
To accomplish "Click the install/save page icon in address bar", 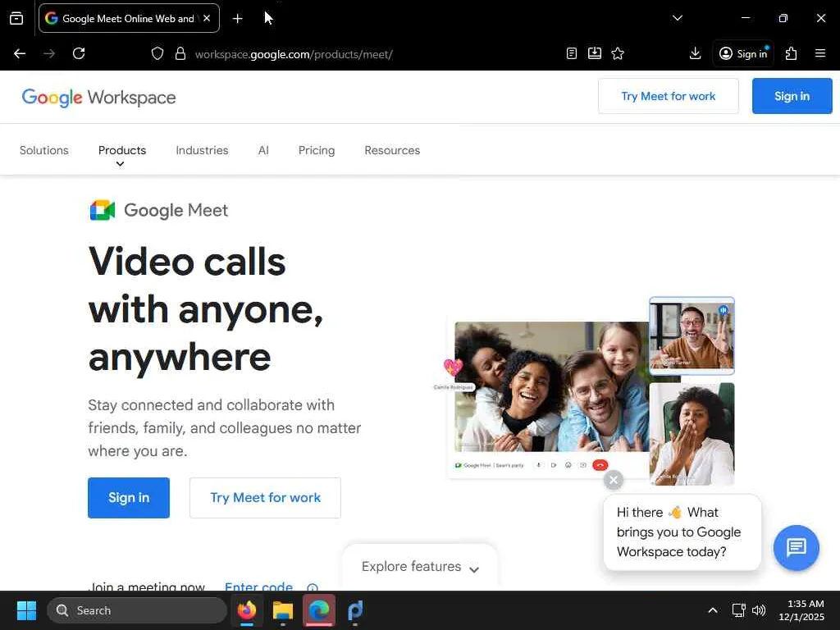I will (595, 53).
